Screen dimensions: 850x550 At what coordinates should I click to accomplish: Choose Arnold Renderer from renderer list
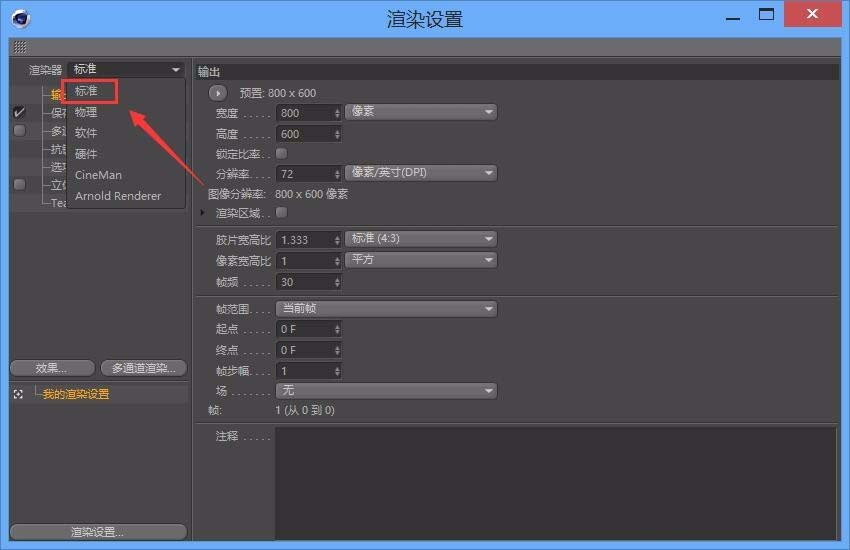[117, 196]
